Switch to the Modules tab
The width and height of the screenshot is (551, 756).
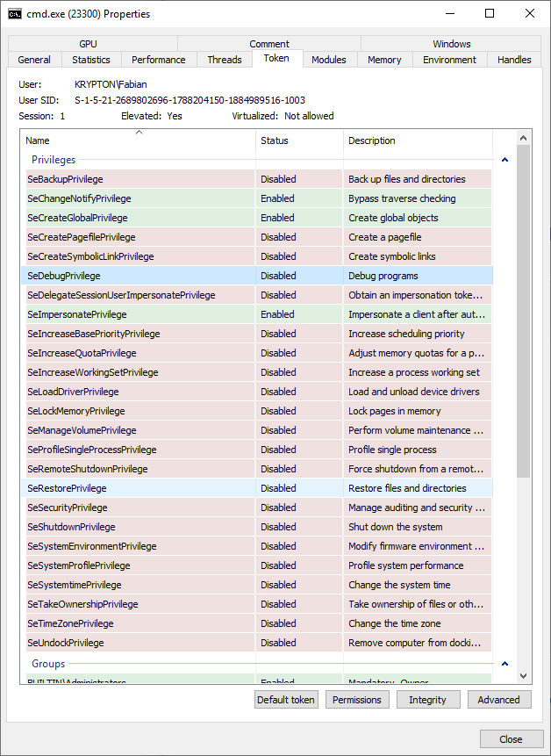[x=329, y=60]
